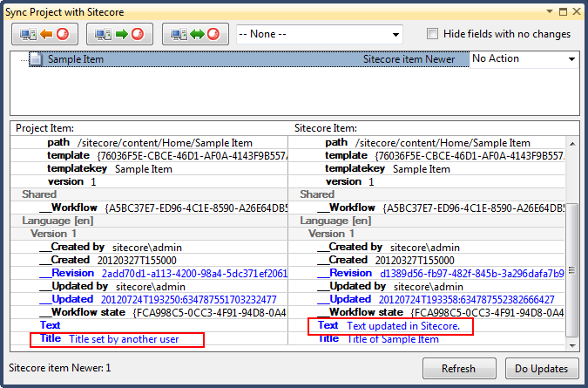Screen dimensions: 588x388
Task: Close the Sync Project with Sitecore panel
Action: tap(577, 11)
